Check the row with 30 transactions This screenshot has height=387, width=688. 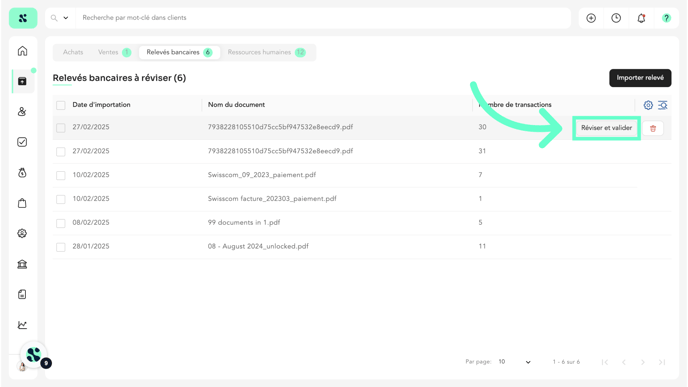click(x=61, y=128)
